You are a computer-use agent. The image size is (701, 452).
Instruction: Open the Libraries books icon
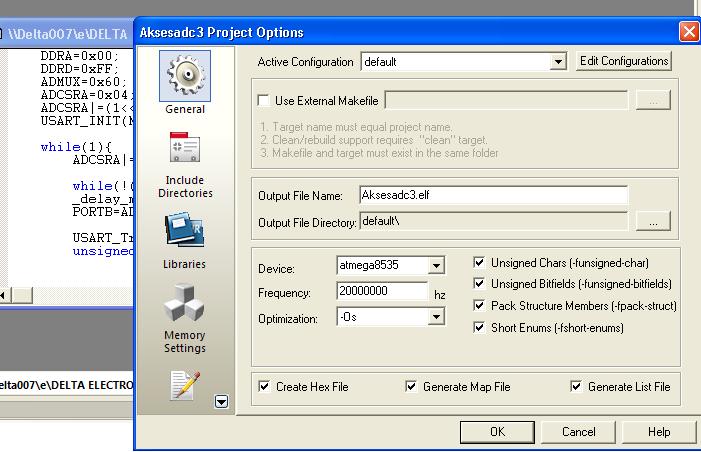184,231
